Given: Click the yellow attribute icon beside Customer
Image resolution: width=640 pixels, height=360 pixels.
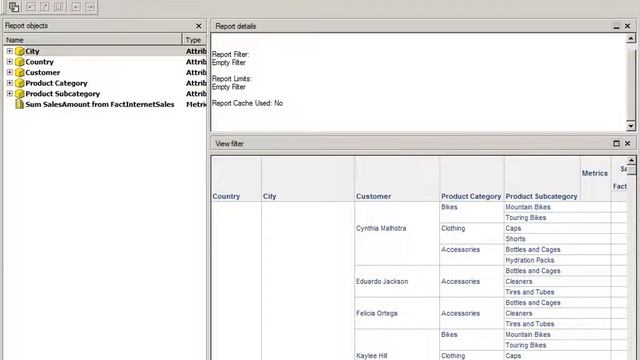Looking at the screenshot, I should [20, 72].
